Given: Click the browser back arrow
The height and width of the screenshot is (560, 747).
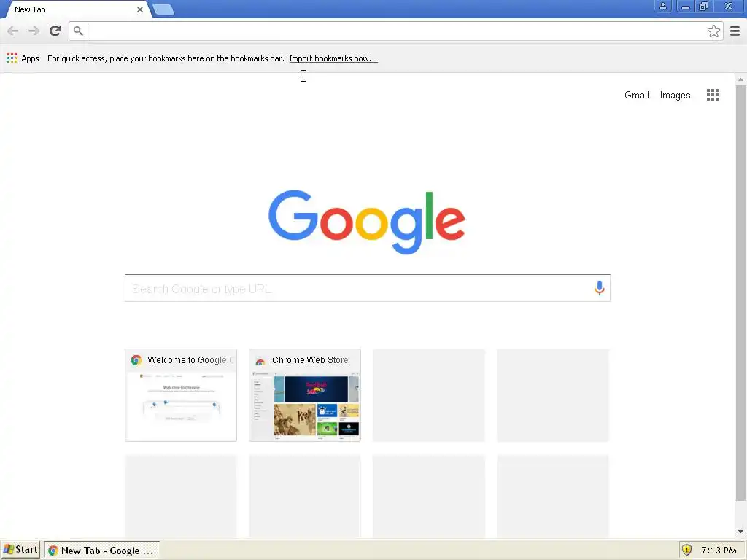Looking at the screenshot, I should (13, 31).
